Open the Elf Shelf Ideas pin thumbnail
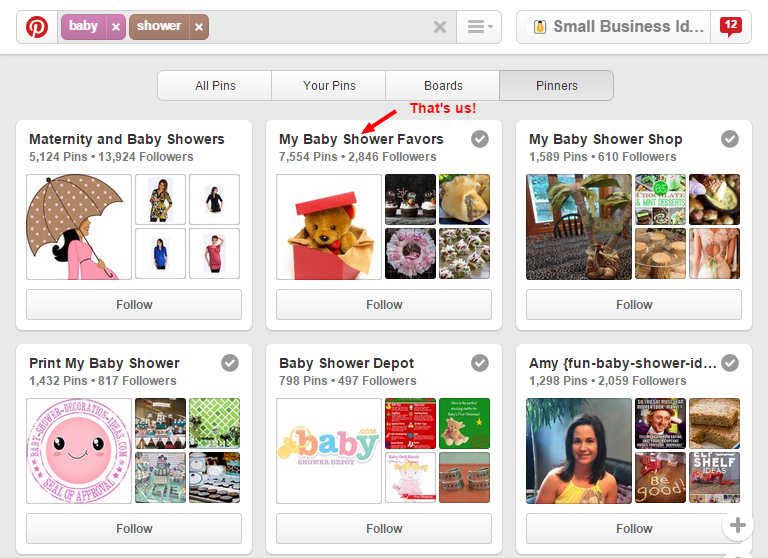 coord(715,477)
